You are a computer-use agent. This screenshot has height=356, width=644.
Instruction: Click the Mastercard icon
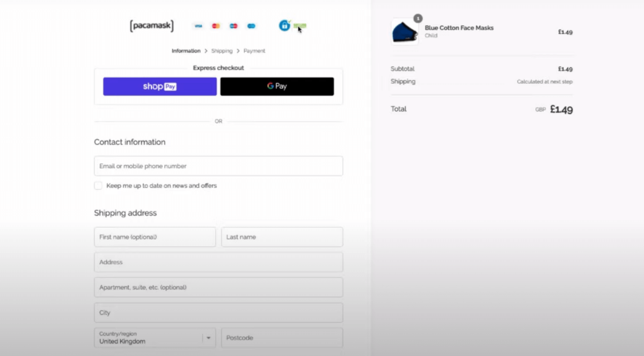pos(216,26)
